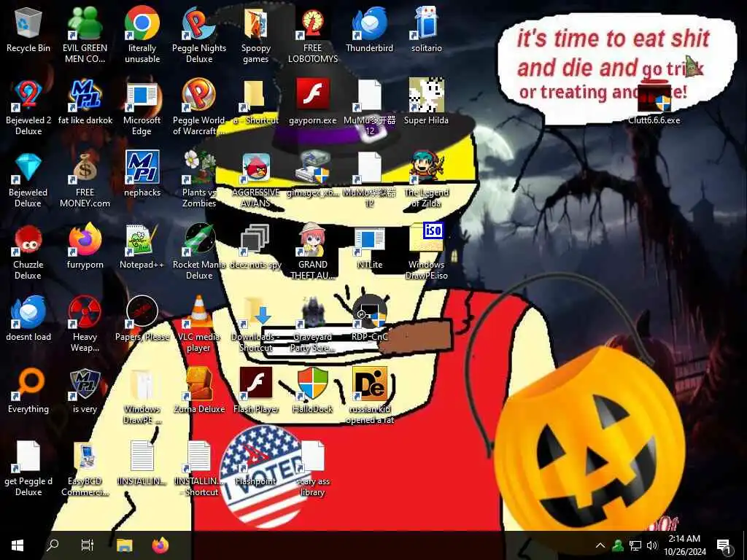Open the volume speaker tray icon

point(652,545)
